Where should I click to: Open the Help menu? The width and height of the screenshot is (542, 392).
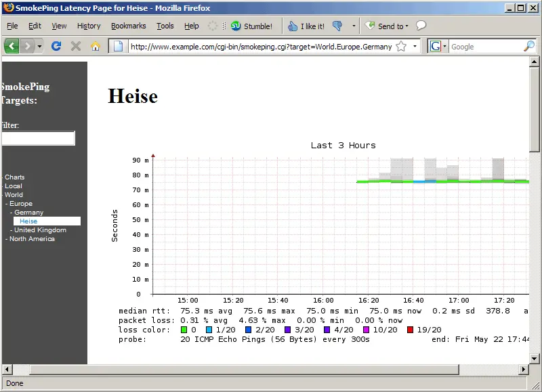pos(192,26)
